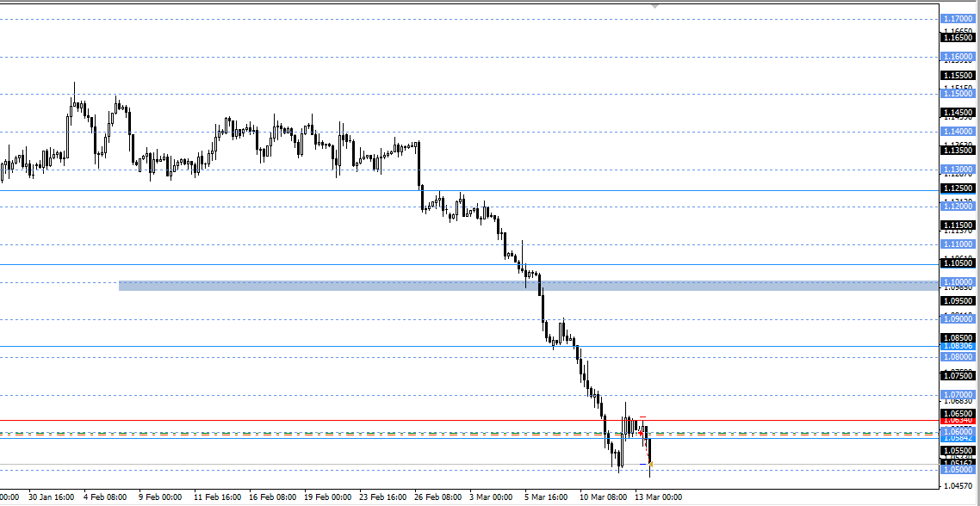Select the red horizontal line at 1.06340

click(470, 421)
